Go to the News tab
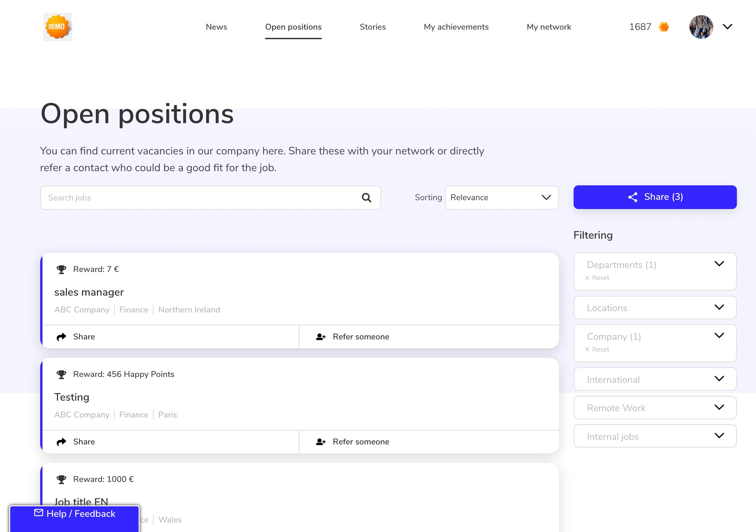The image size is (756, 532). [216, 27]
